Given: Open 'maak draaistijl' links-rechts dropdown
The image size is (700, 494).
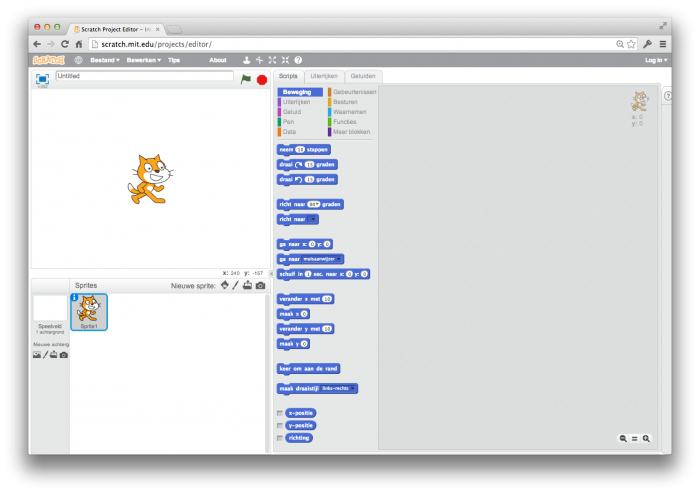Looking at the screenshot, I should (338, 389).
